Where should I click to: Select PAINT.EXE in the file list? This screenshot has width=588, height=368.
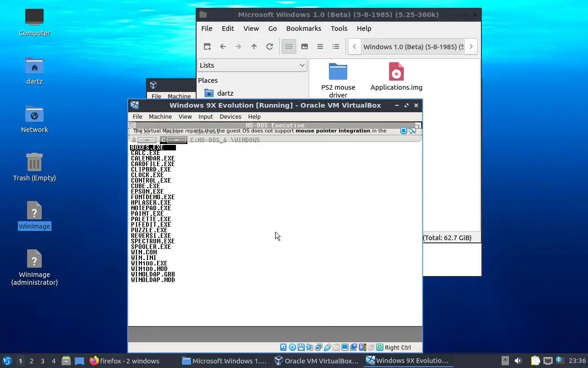coord(147,213)
